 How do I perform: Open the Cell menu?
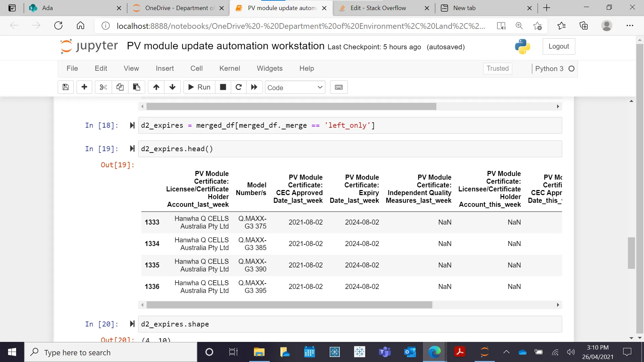click(x=196, y=68)
